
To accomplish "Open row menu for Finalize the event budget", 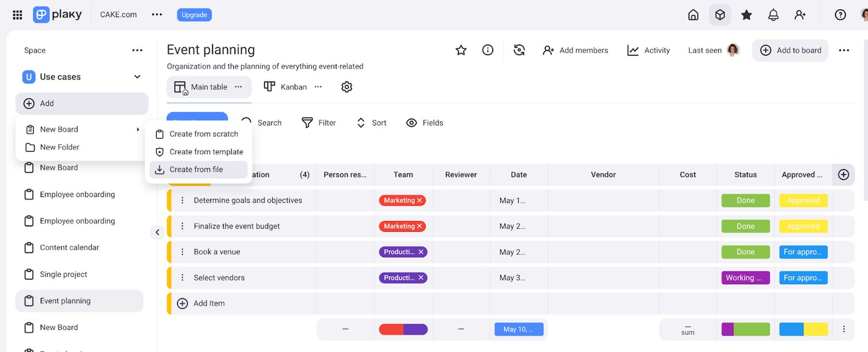I will (182, 227).
